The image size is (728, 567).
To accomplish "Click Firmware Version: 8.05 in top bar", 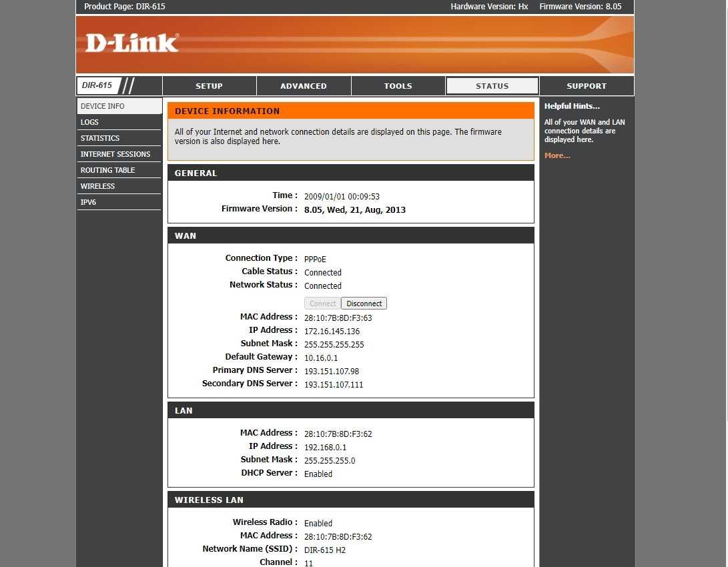I will tap(581, 7).
